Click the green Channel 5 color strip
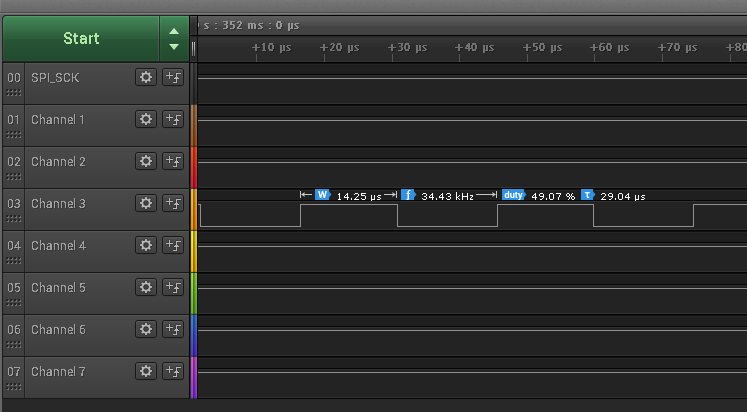This screenshot has width=747, height=412. click(x=193, y=293)
